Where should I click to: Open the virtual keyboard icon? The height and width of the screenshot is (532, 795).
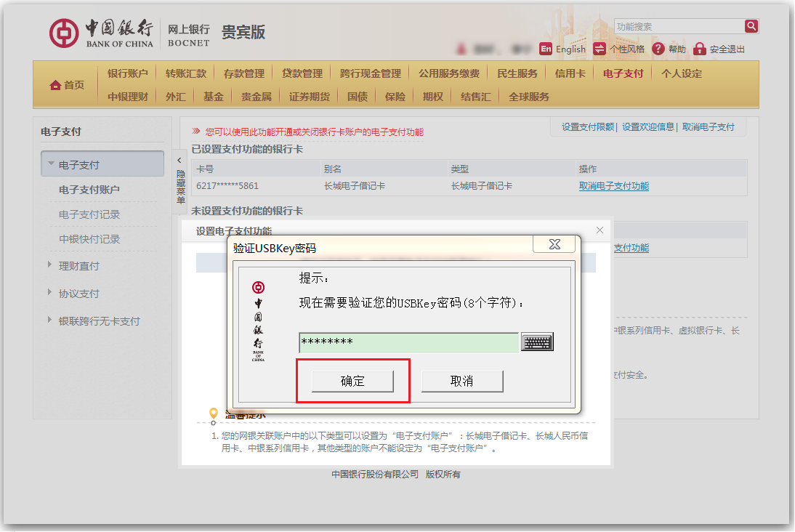point(537,342)
